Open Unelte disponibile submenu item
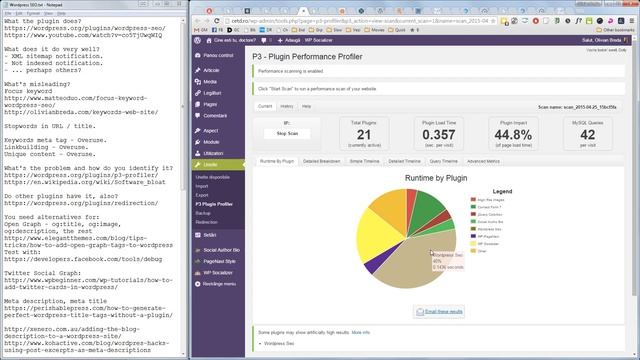This screenshot has width=640, height=360. click(x=213, y=178)
